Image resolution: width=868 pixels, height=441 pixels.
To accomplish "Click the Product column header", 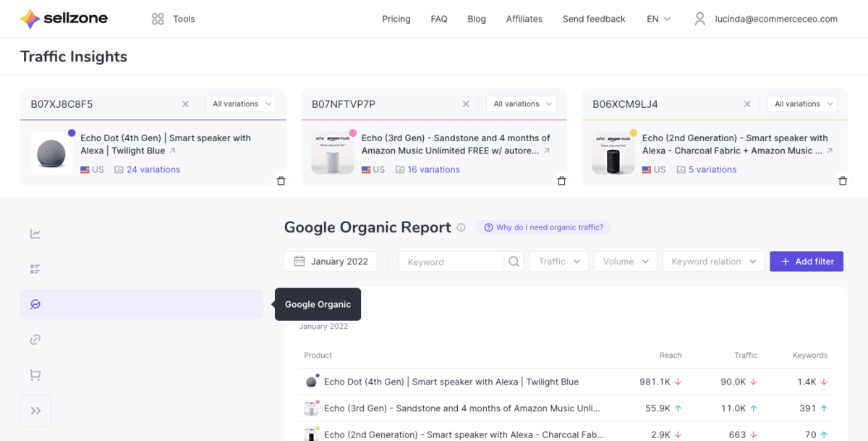I will [x=318, y=355].
